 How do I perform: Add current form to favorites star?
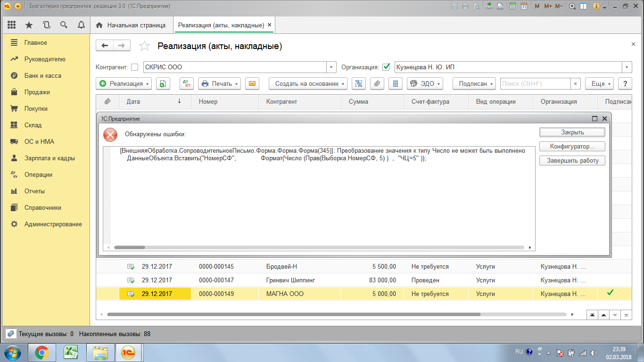coord(144,46)
